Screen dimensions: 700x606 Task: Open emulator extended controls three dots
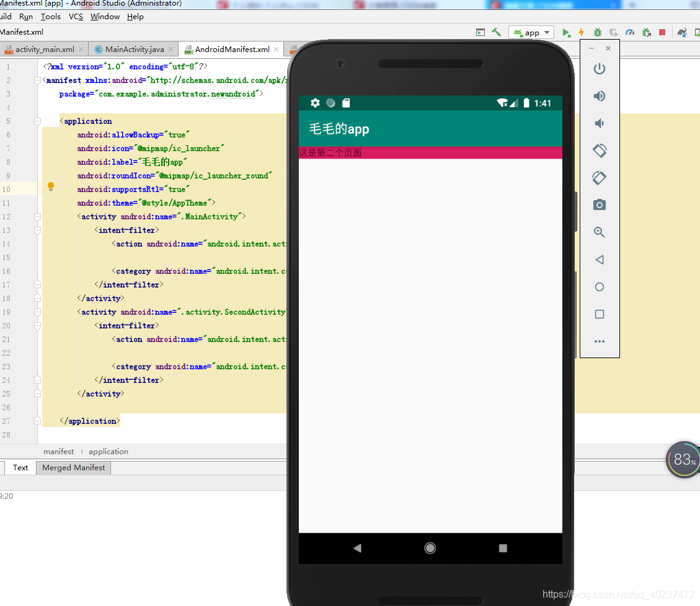point(599,341)
